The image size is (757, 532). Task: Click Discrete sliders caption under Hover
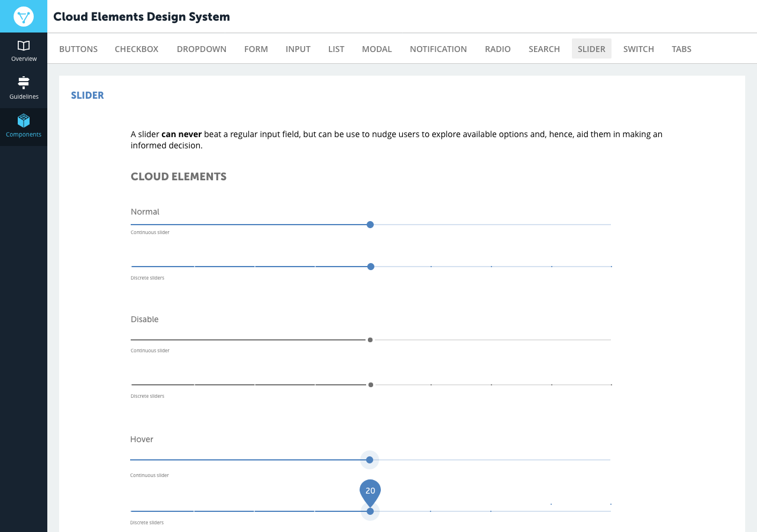(x=147, y=523)
